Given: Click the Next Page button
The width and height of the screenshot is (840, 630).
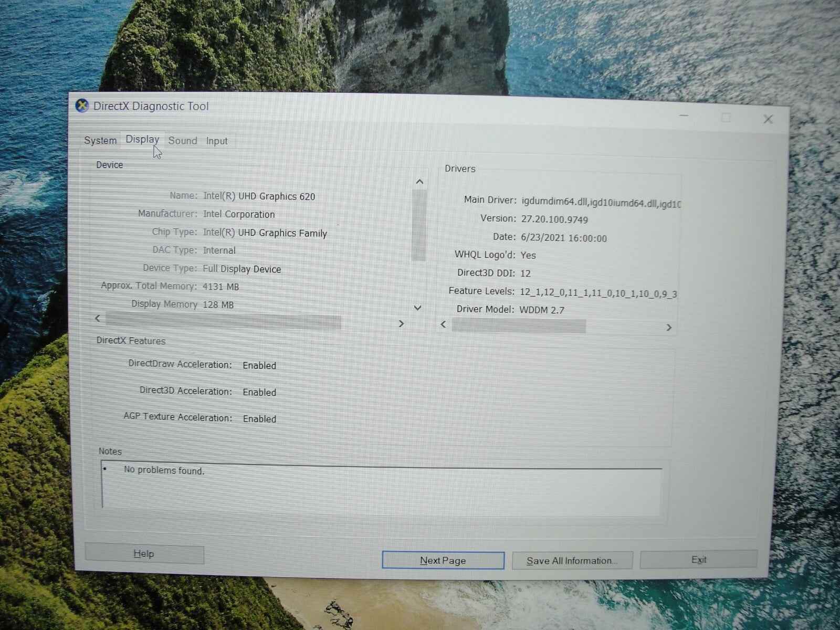Looking at the screenshot, I should 443,560.
